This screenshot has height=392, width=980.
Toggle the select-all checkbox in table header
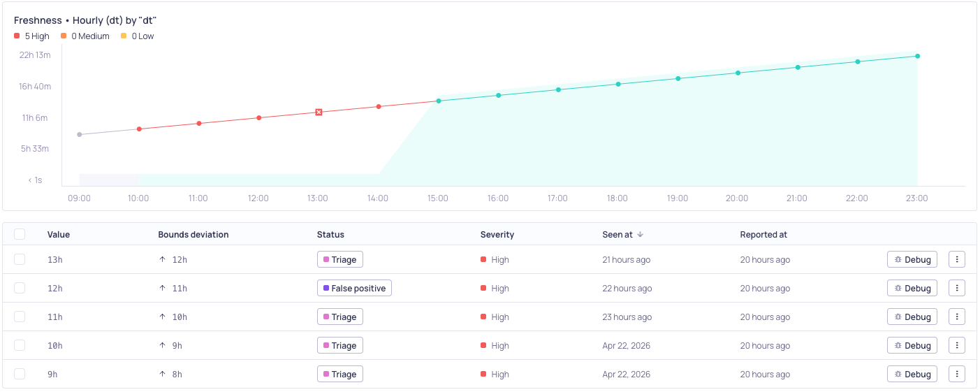coord(20,234)
